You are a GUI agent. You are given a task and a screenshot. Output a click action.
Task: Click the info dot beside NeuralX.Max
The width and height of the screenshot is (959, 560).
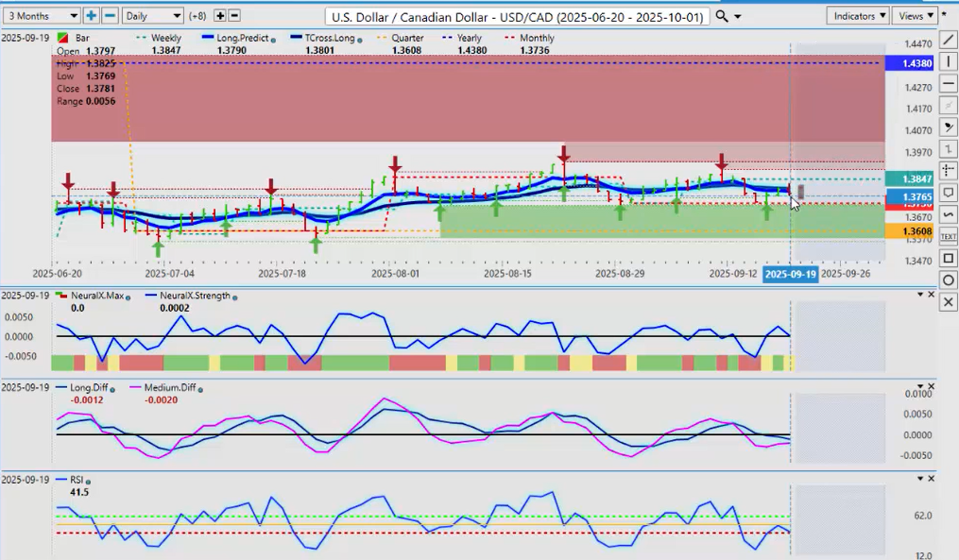128,297
